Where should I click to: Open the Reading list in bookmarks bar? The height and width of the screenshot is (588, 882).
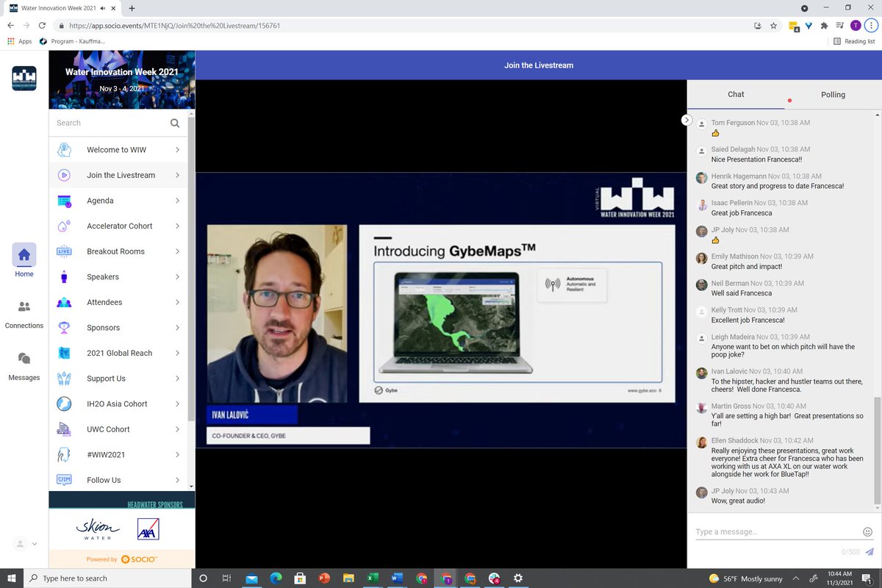pyautogui.click(x=854, y=41)
